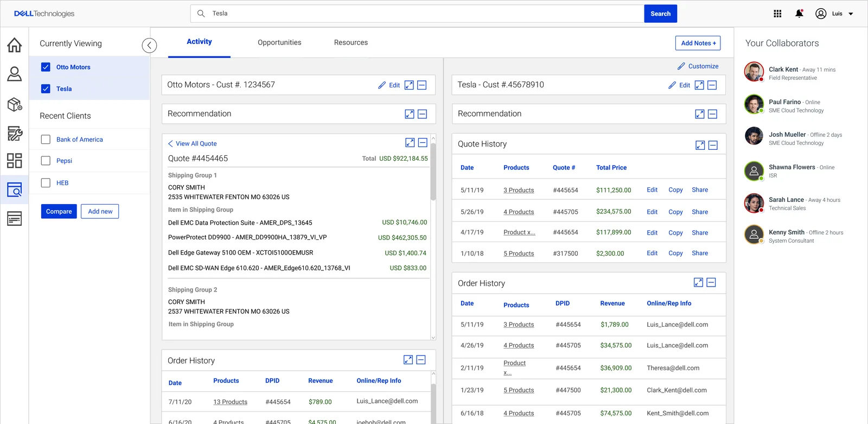Click the Add new button

pyautogui.click(x=100, y=212)
